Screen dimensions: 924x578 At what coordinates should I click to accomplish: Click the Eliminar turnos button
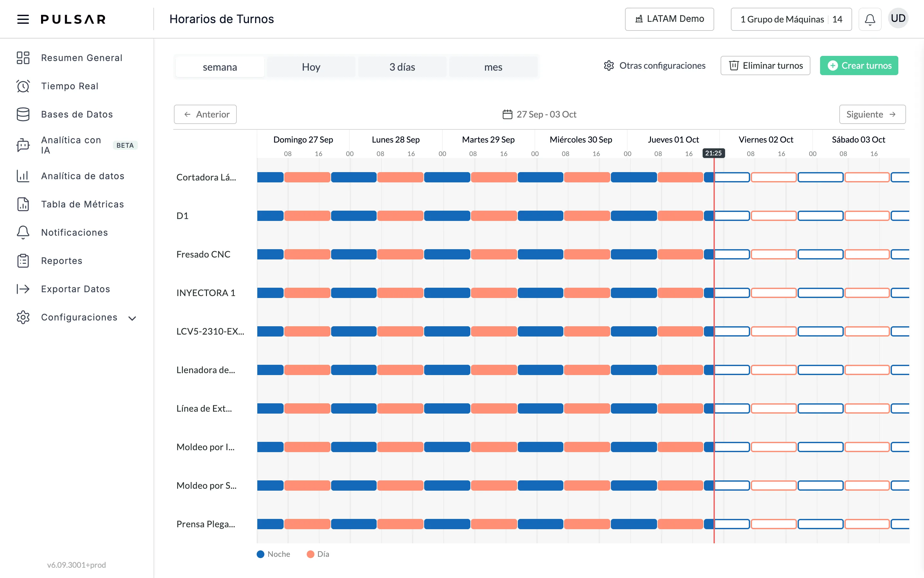765,66
